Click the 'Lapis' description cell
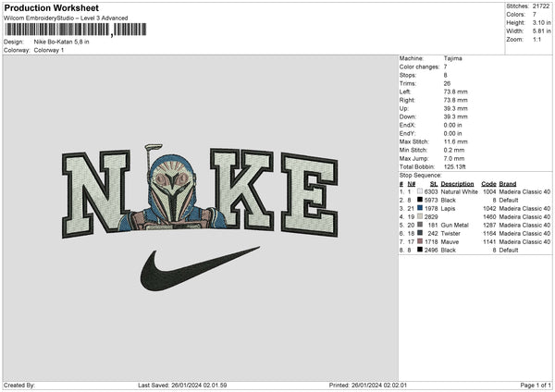555x392 pixels. click(x=448, y=208)
